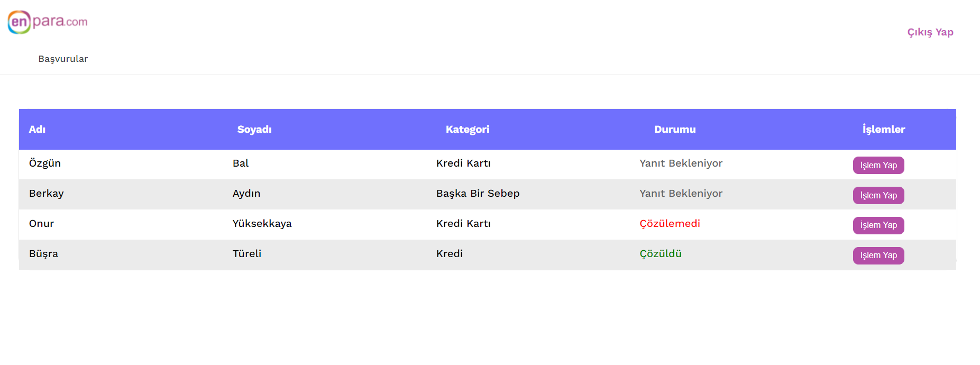Click the enpara.com logo
The width and height of the screenshot is (980, 365).
pos(47,22)
